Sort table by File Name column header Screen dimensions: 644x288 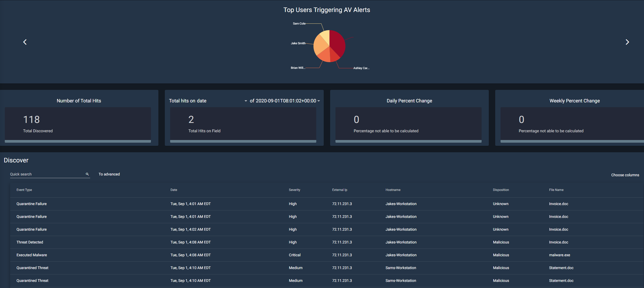click(556, 190)
